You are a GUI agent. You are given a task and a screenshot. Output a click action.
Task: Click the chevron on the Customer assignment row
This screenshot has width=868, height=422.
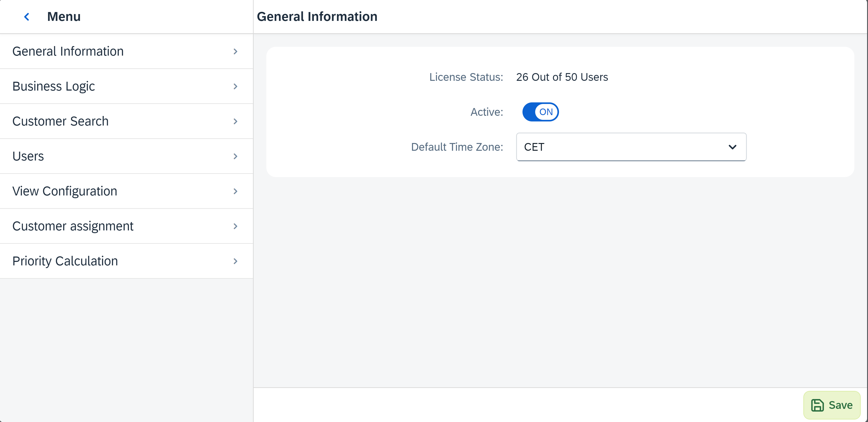(x=235, y=226)
